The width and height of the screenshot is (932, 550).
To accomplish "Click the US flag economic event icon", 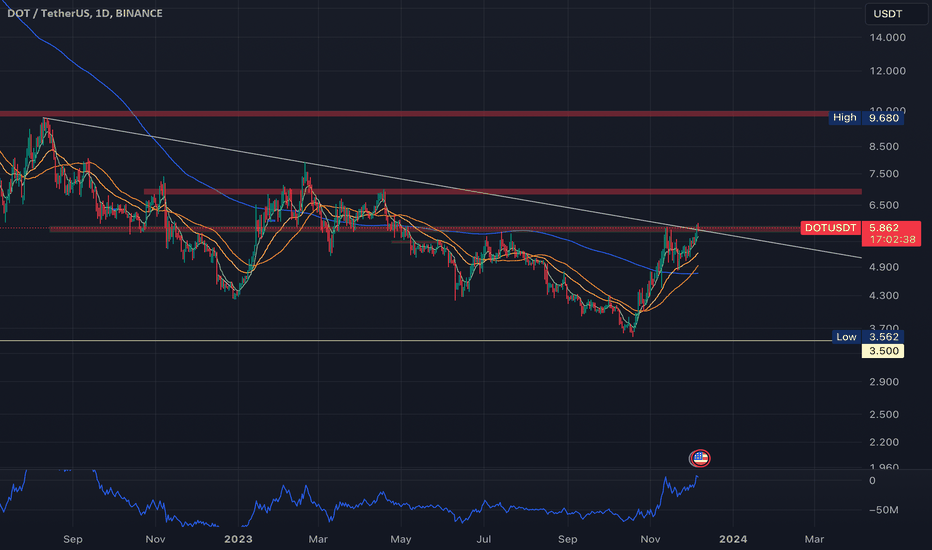I will click(x=700, y=458).
